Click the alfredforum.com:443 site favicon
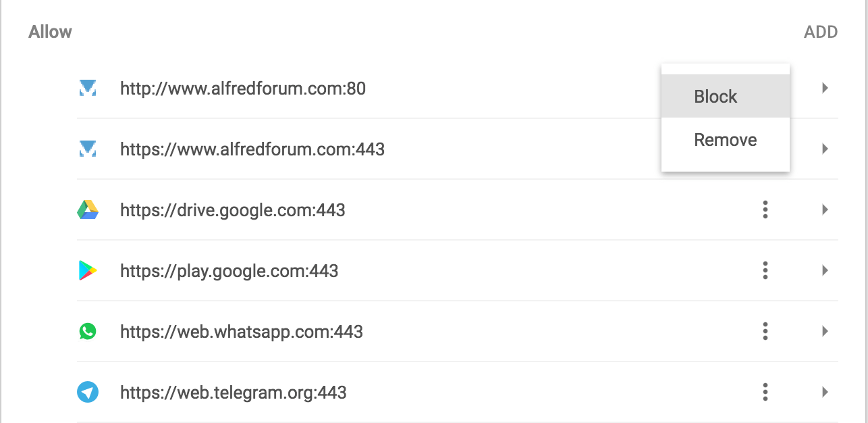This screenshot has height=423, width=868. click(x=88, y=149)
